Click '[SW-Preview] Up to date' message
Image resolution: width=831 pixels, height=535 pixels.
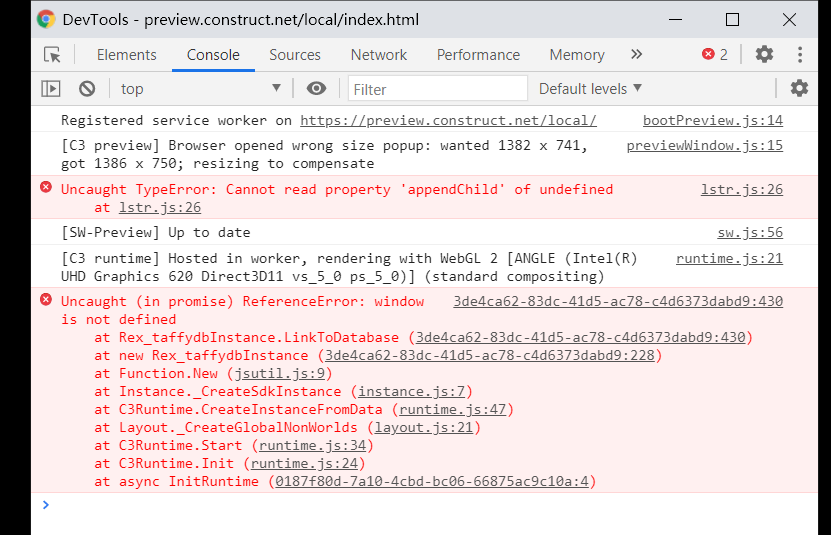pos(155,232)
